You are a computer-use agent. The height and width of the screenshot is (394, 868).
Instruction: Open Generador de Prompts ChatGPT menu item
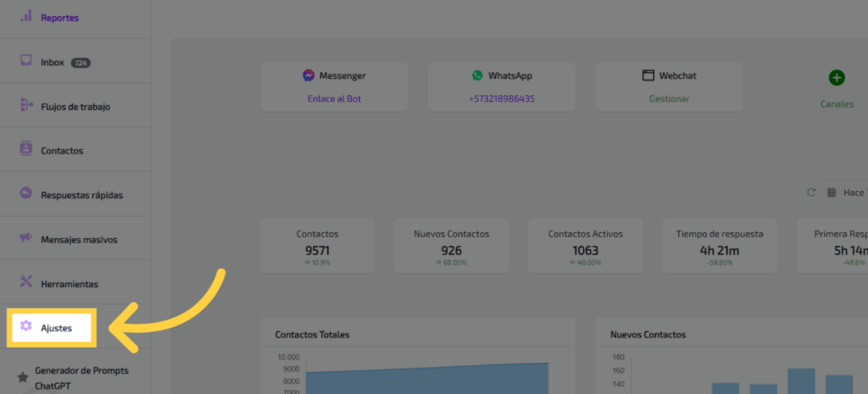pos(81,377)
